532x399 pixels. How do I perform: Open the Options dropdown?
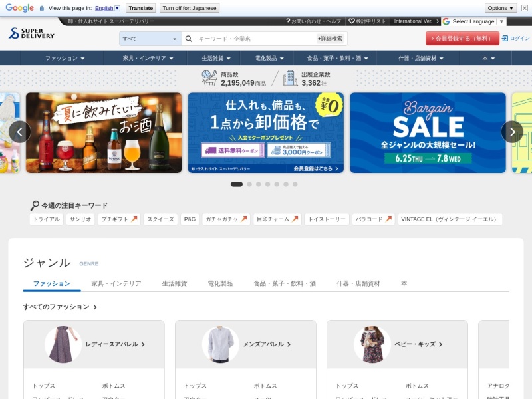click(x=501, y=8)
